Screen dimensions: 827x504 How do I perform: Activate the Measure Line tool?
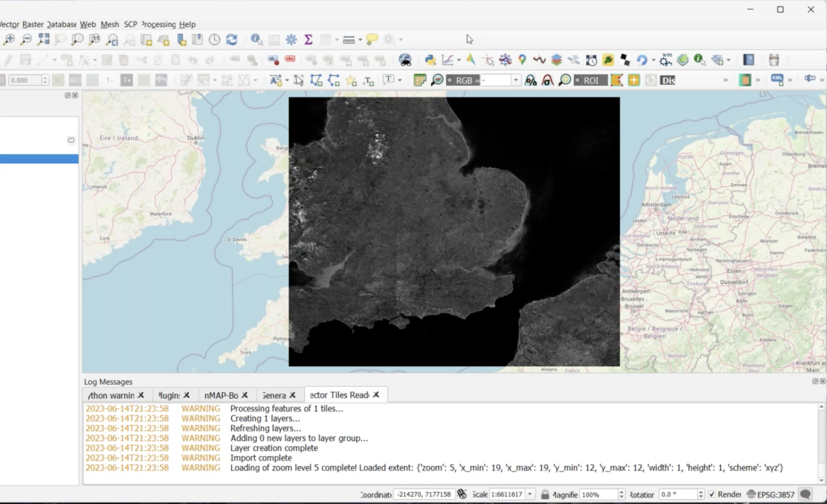(349, 39)
